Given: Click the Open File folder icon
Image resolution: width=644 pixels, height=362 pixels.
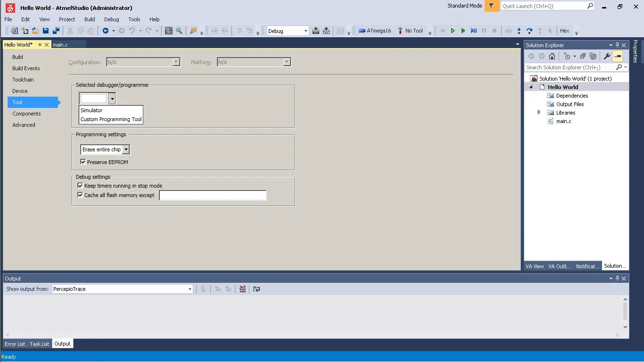Looking at the screenshot, I should tap(35, 31).
